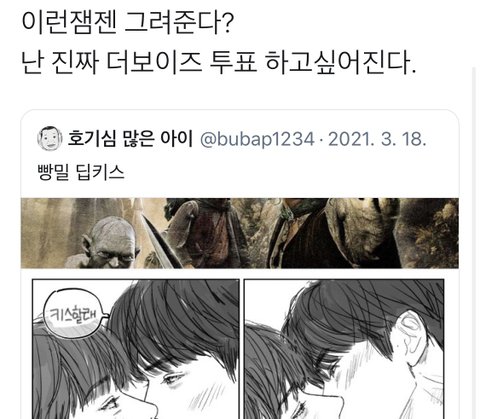Open the right comic panel image

pyautogui.click(x=344, y=349)
